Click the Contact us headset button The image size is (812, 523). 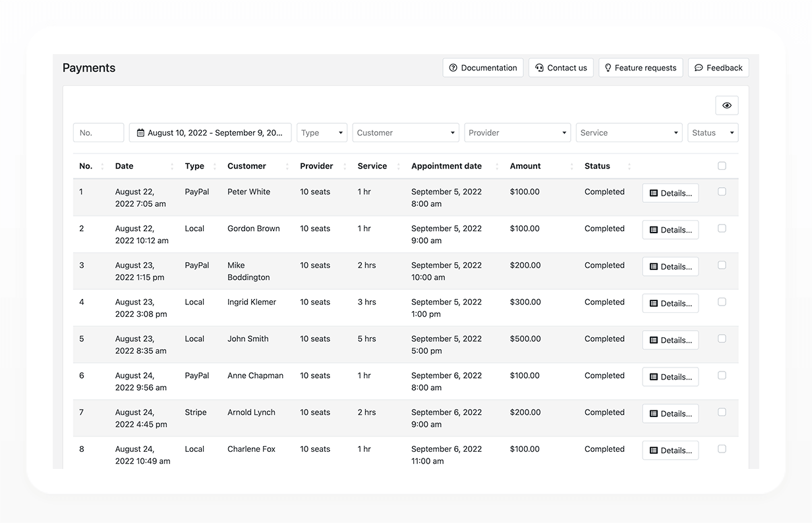click(561, 68)
